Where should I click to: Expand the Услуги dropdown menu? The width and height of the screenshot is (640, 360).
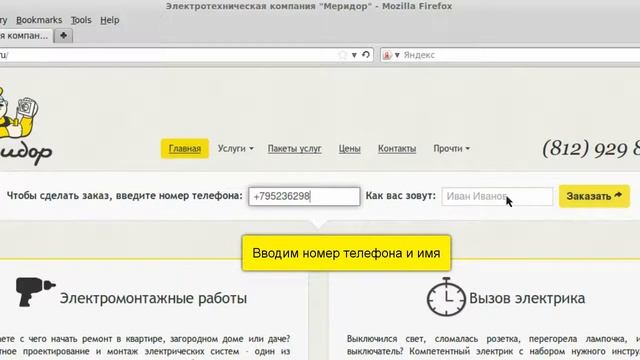pyautogui.click(x=236, y=149)
